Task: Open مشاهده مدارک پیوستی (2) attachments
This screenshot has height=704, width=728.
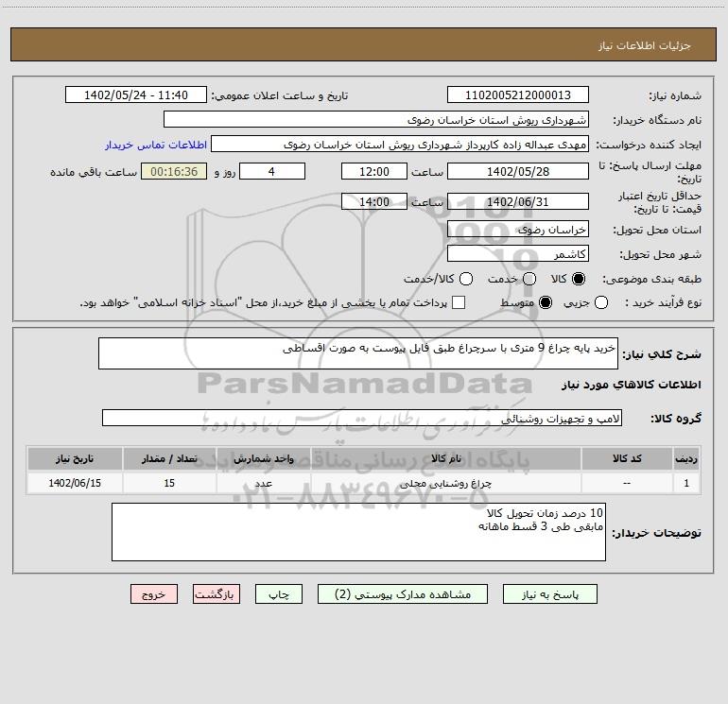Action: point(403,594)
